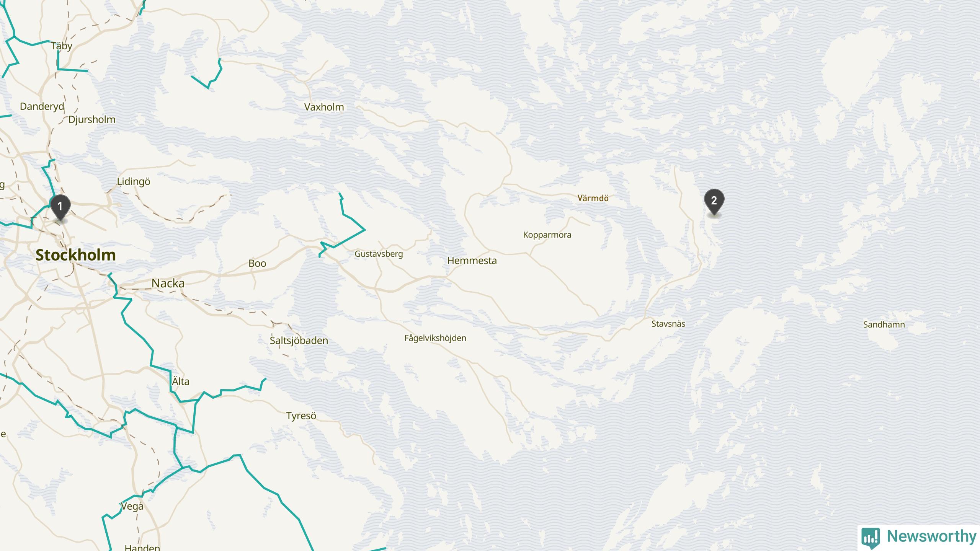Select the Danderyd label
980x551 pixels.
(42, 106)
